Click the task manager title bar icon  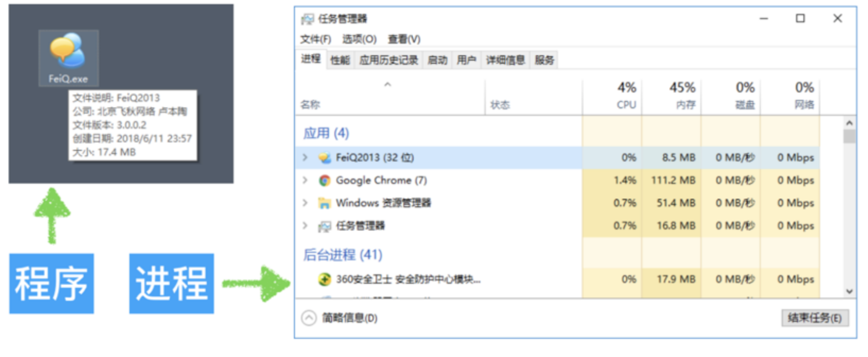[x=307, y=19]
